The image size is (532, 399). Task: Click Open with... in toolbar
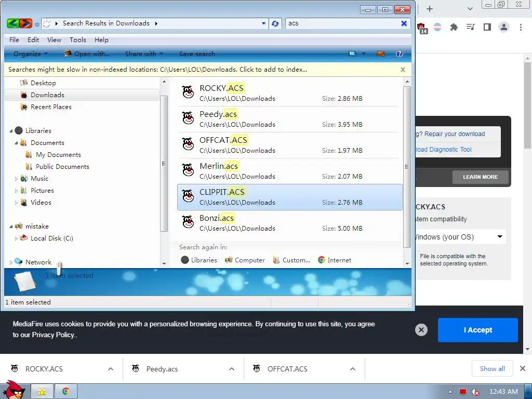pos(87,54)
